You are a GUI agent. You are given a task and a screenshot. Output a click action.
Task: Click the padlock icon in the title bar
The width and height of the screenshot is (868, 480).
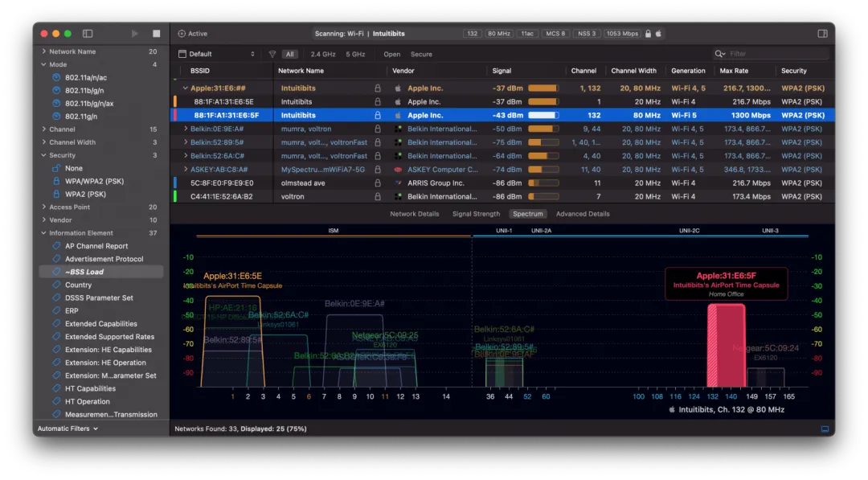[649, 34]
